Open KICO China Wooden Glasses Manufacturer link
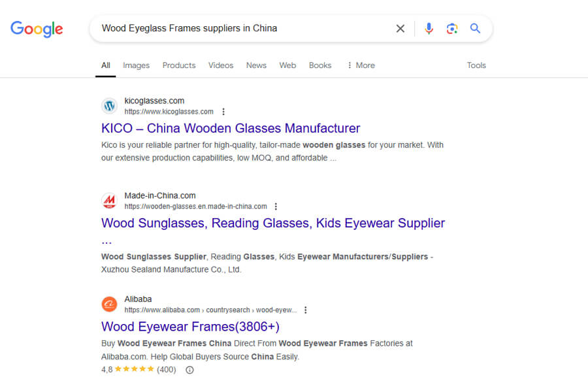Image resolution: width=588 pixels, height=392 pixels. pos(231,128)
